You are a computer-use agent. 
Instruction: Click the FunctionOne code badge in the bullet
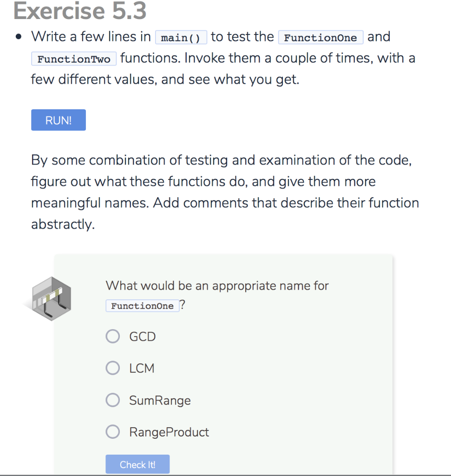coord(320,37)
